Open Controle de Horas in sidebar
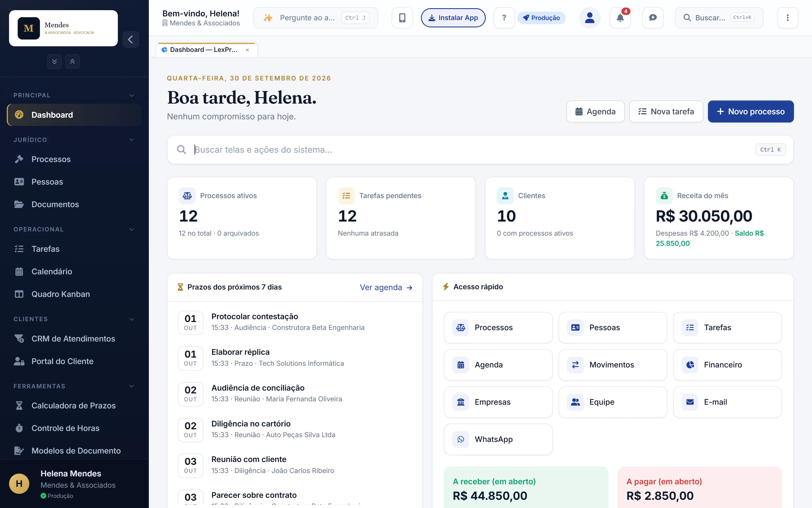 tap(74, 428)
